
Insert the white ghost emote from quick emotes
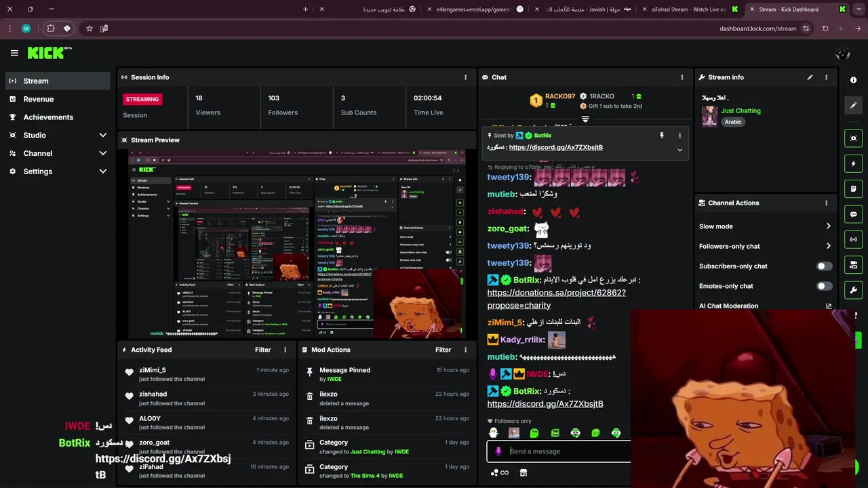[x=494, y=433]
